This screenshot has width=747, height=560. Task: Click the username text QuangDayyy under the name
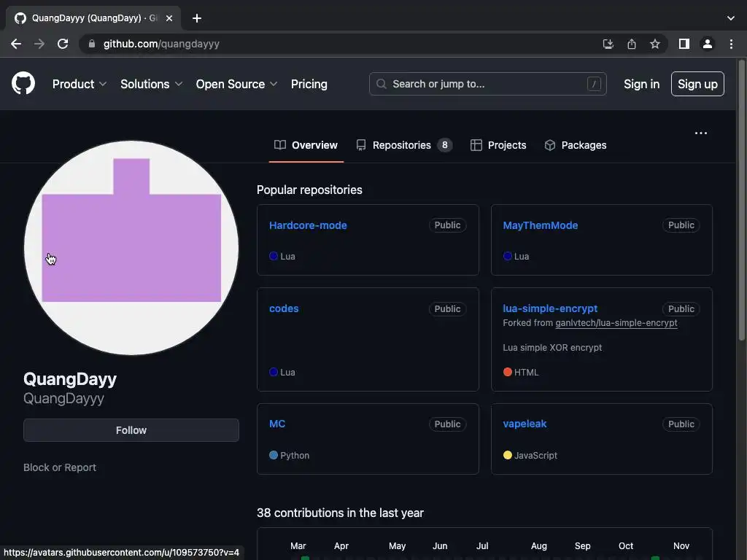click(x=64, y=398)
